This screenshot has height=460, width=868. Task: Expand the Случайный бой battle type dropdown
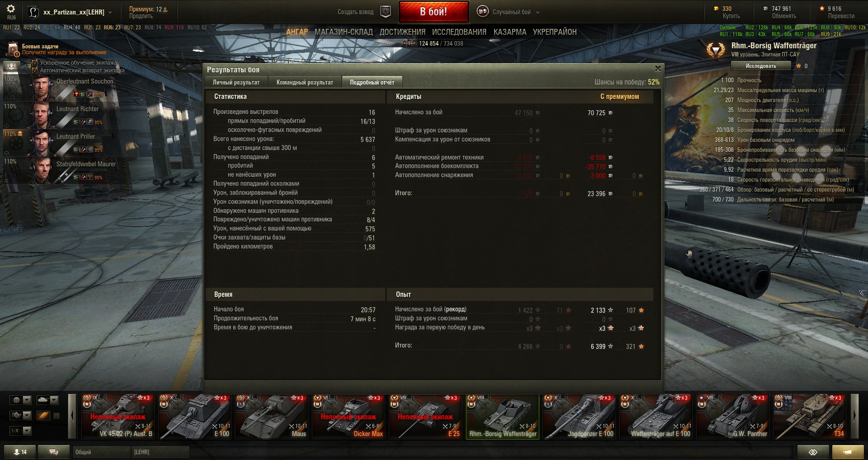pyautogui.click(x=538, y=12)
